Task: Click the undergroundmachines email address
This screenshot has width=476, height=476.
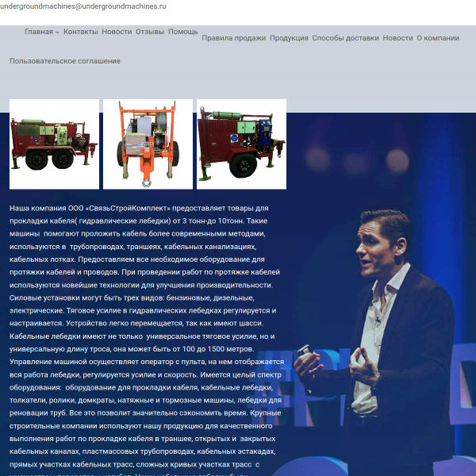Action: coord(83,6)
